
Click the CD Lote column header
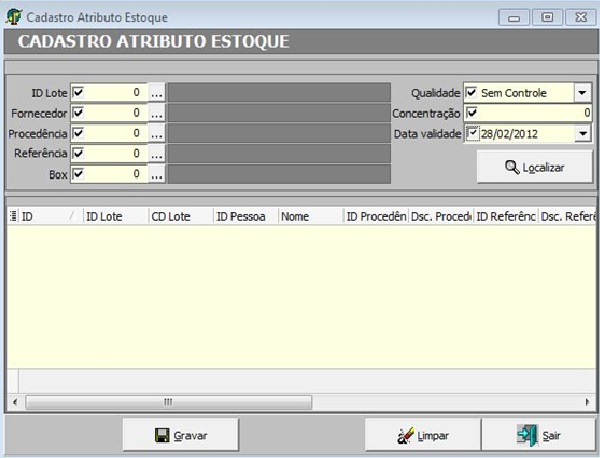coord(178,216)
